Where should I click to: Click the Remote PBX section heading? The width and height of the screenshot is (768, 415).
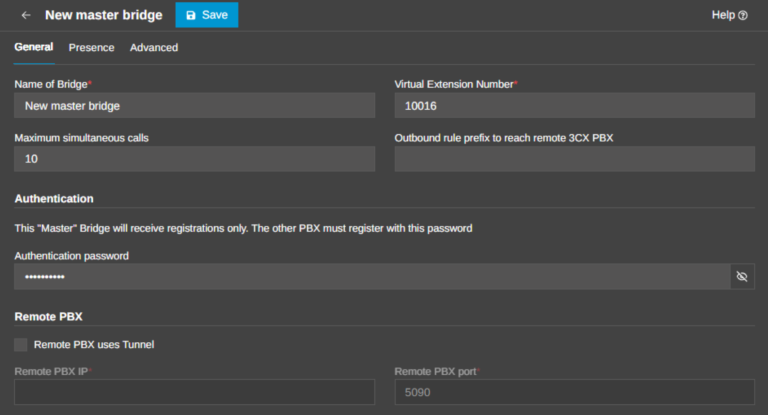[x=48, y=317]
